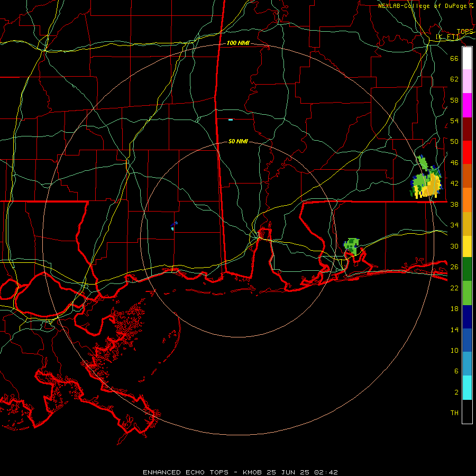Click the '100 NMI' range ring label

tap(238, 43)
